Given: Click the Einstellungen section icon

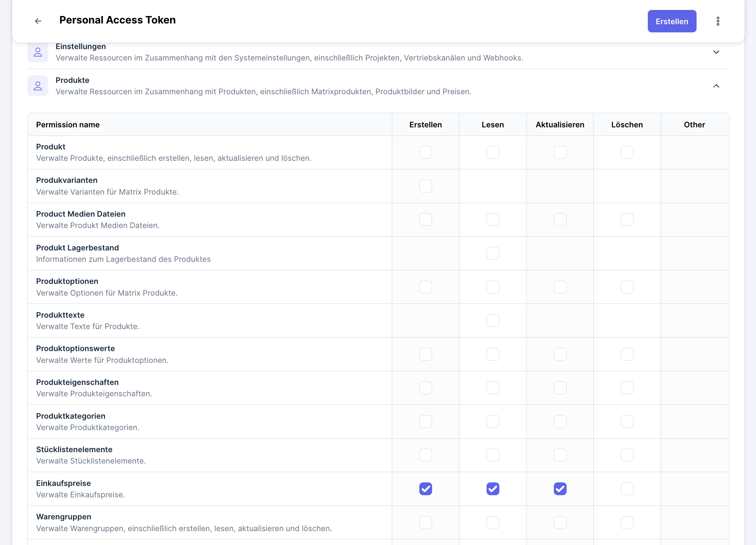Looking at the screenshot, I should click(x=38, y=52).
